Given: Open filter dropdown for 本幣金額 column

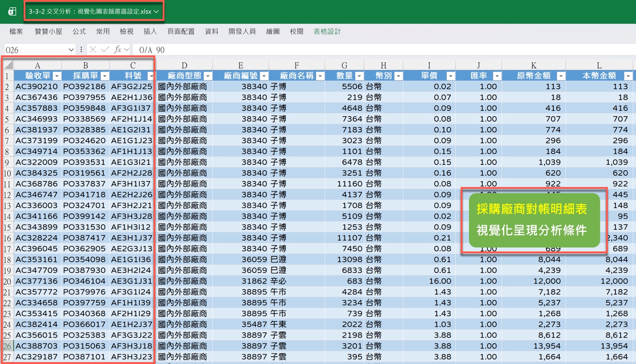Looking at the screenshot, I should pyautogui.click(x=628, y=76).
